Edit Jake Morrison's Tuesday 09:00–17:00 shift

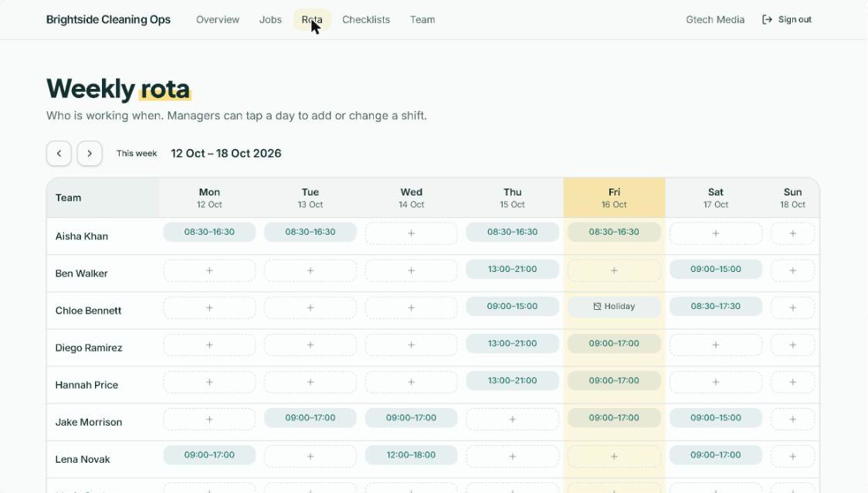[310, 418]
